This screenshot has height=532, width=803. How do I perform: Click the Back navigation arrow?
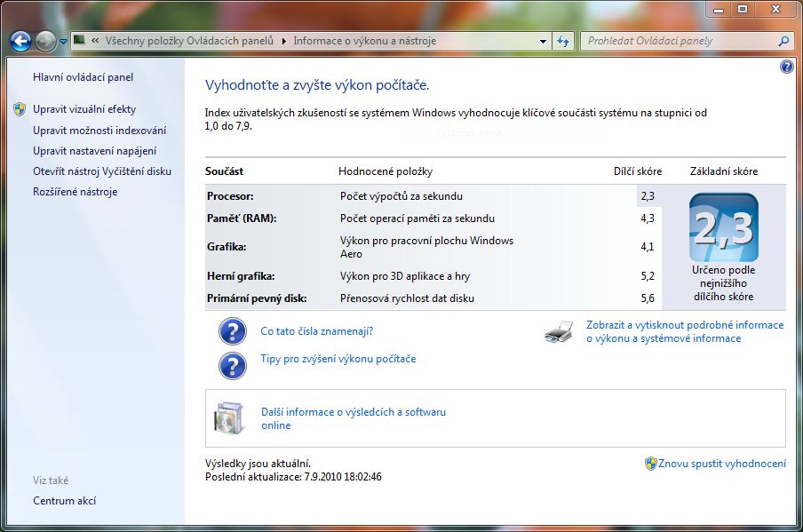(21, 41)
